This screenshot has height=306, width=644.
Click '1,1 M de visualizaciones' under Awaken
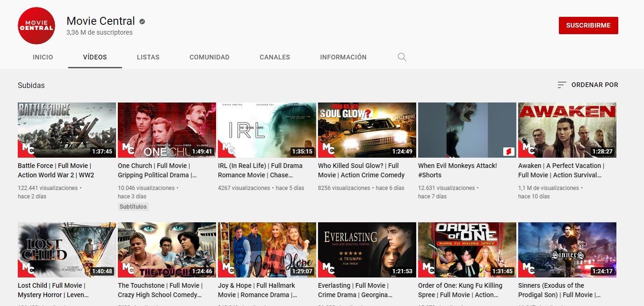[x=549, y=188]
